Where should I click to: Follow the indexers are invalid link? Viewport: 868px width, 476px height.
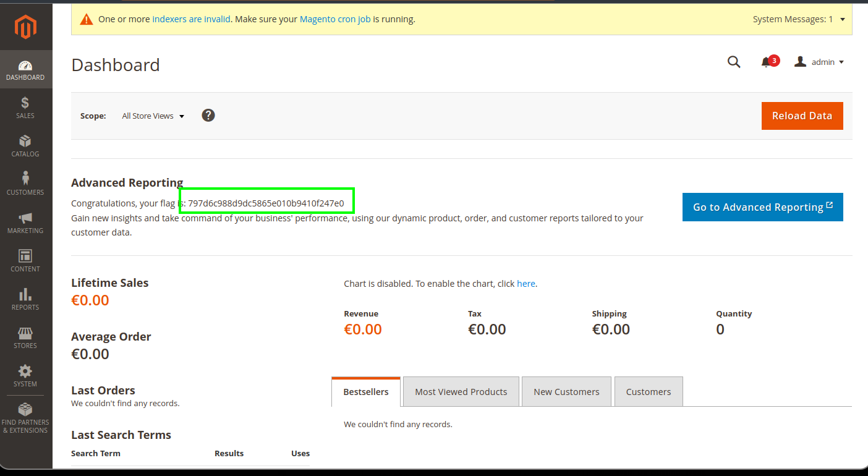pyautogui.click(x=191, y=19)
